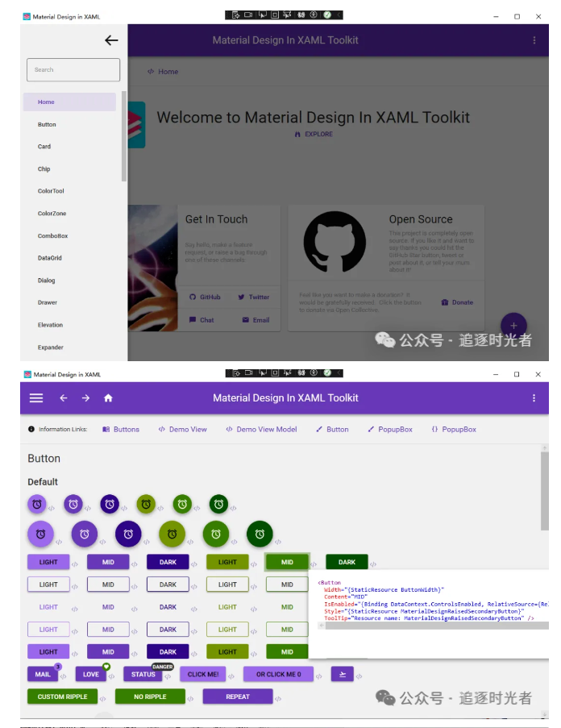
Task: Click the CLICK ME! button
Action: click(x=203, y=674)
